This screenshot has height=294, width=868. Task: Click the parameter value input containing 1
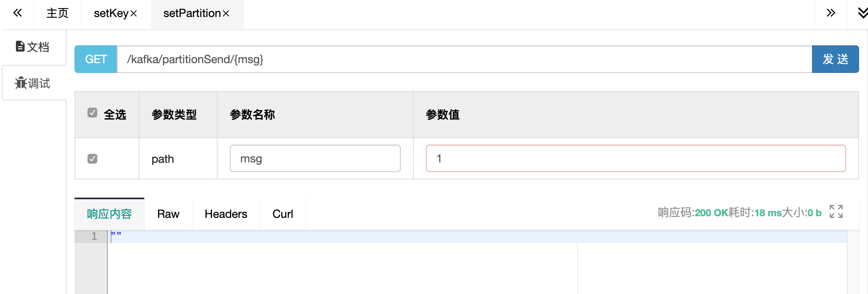[x=635, y=158]
